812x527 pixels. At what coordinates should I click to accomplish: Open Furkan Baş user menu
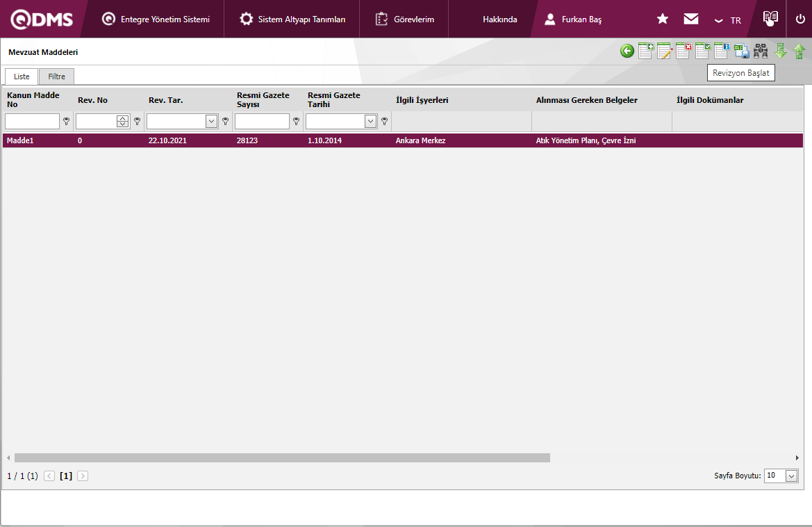click(573, 19)
